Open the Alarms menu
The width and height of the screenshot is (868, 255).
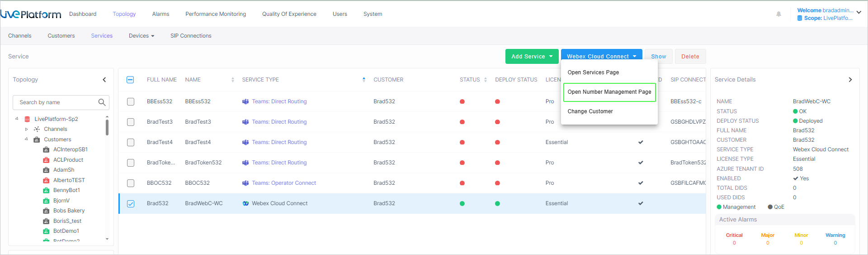coord(160,14)
